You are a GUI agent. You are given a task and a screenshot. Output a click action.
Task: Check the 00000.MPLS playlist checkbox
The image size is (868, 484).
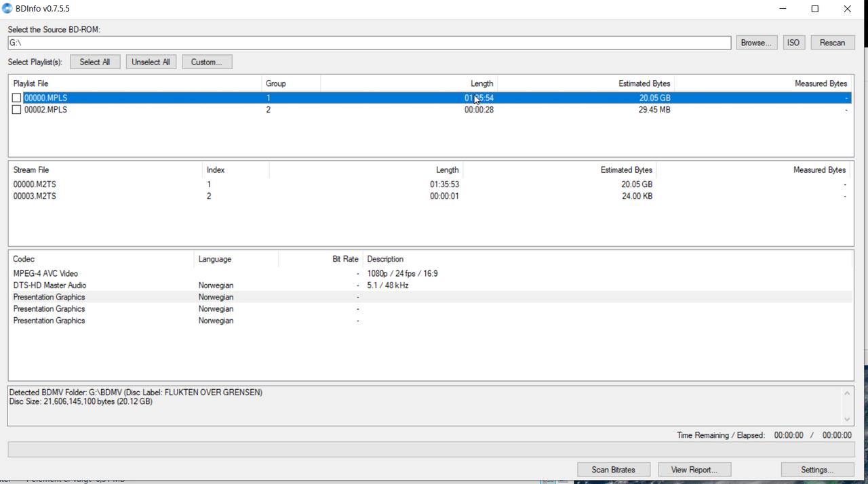tap(16, 98)
